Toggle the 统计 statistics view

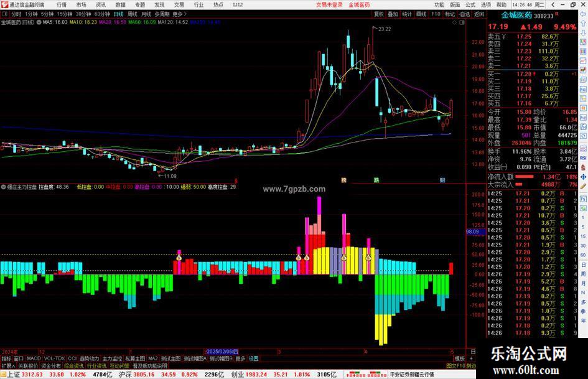(x=407, y=14)
